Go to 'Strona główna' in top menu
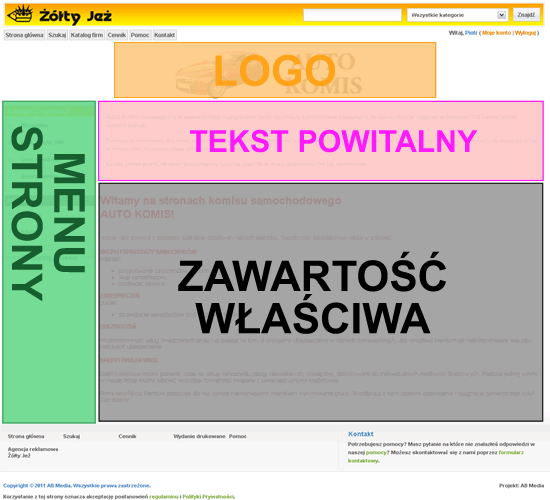The width and height of the screenshot is (550, 500). click(25, 35)
